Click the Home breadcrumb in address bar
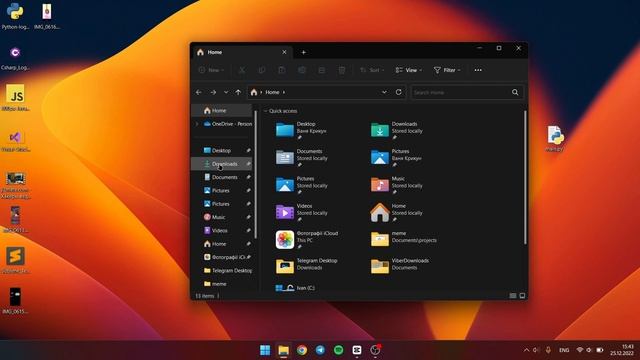The height and width of the screenshot is (360, 640). click(x=272, y=92)
